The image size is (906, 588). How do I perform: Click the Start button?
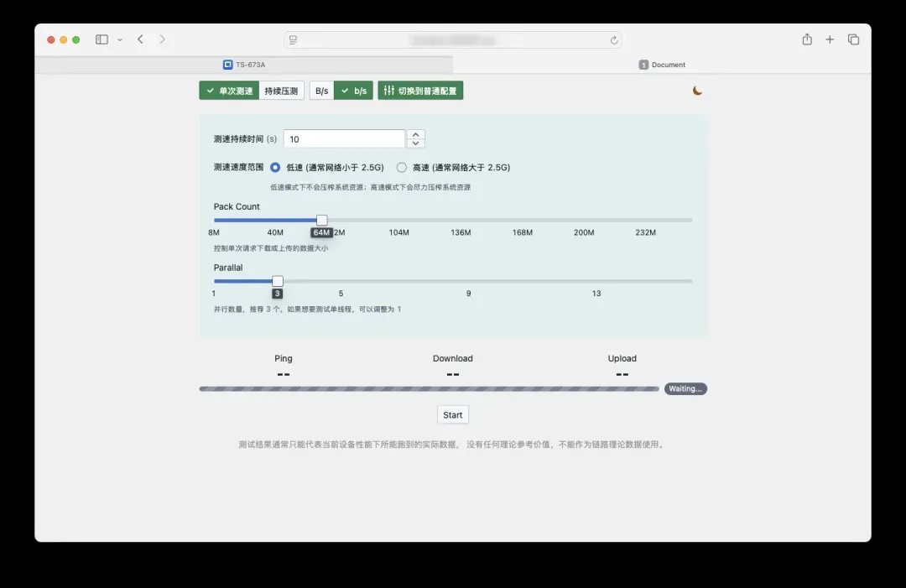(x=452, y=415)
